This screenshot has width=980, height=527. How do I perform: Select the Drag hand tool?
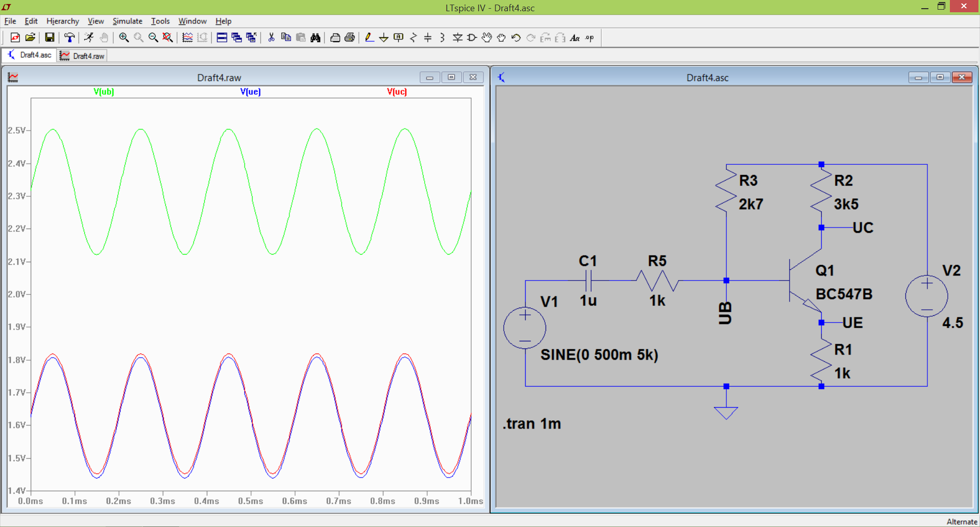coord(501,37)
